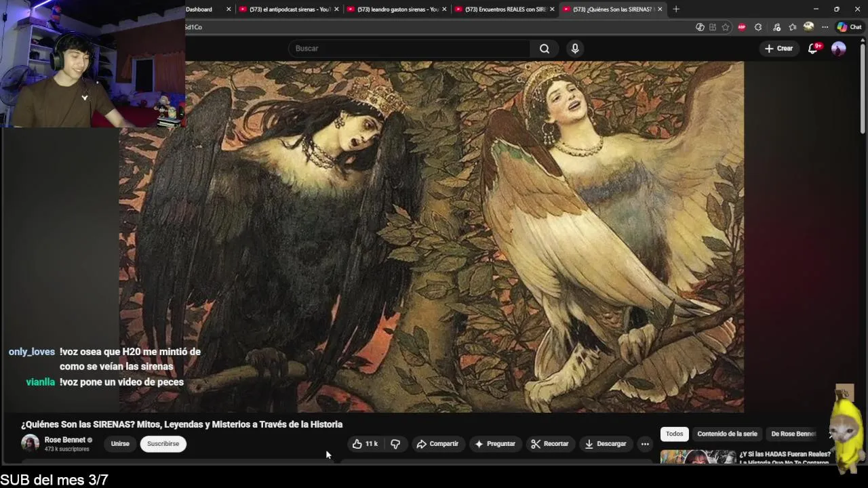Close the 'leandro gaston sirenas' tab
The height and width of the screenshot is (488, 868).
(x=444, y=9)
